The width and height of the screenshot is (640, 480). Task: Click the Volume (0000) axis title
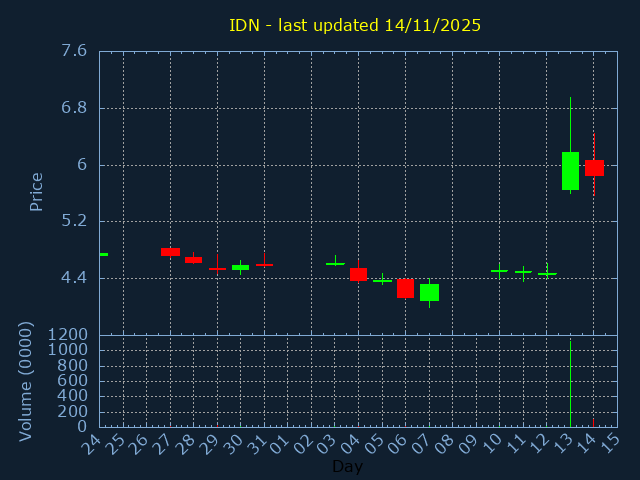pyautogui.click(x=27, y=381)
